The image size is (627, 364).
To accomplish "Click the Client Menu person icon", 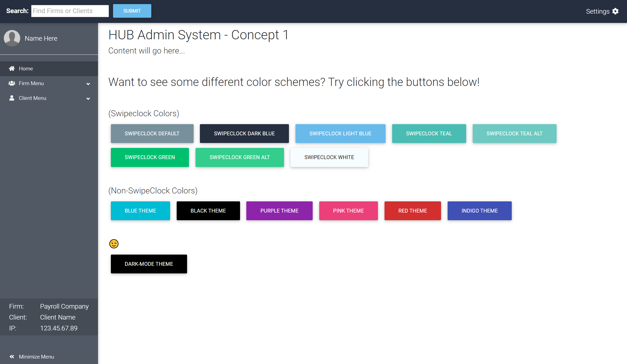I will pyautogui.click(x=11, y=98).
